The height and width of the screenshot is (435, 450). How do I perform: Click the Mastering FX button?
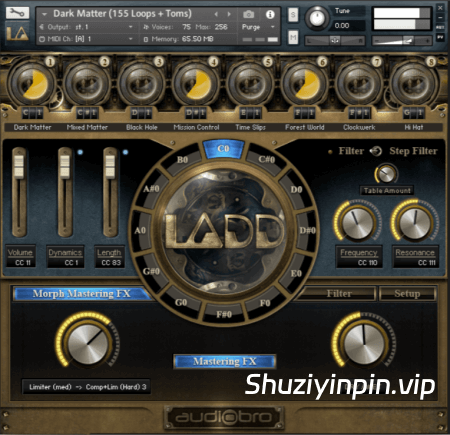tap(225, 361)
